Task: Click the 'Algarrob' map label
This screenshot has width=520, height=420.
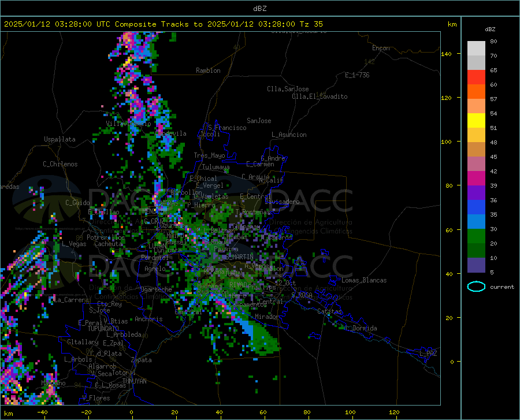Action: [102, 366]
